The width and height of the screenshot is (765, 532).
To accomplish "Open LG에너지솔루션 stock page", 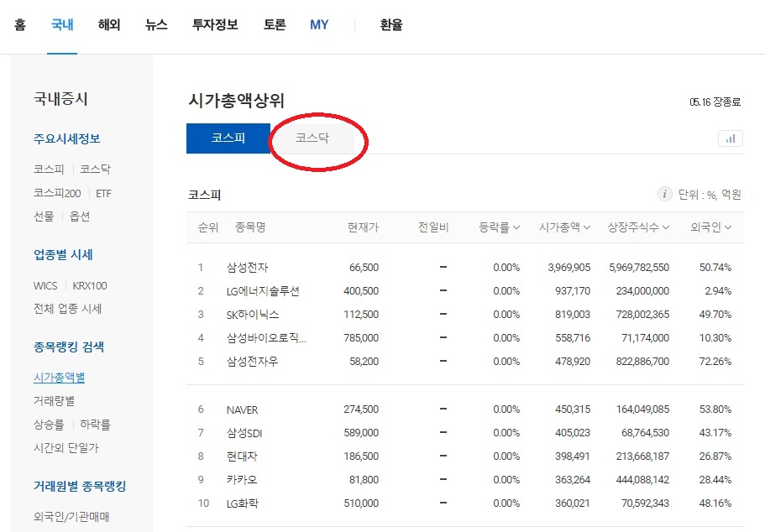I will (x=263, y=291).
